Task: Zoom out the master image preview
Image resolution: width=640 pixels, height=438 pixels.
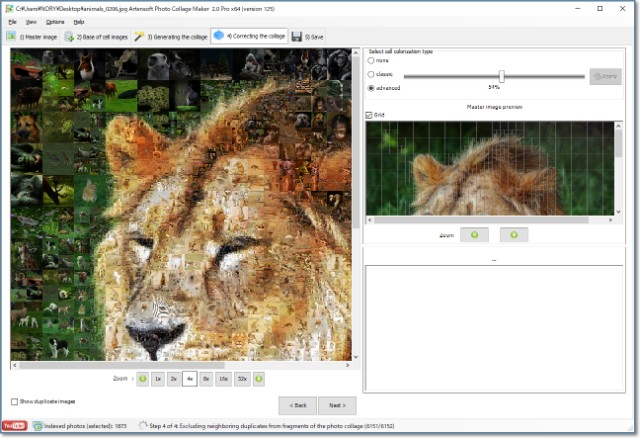Action: (x=474, y=235)
